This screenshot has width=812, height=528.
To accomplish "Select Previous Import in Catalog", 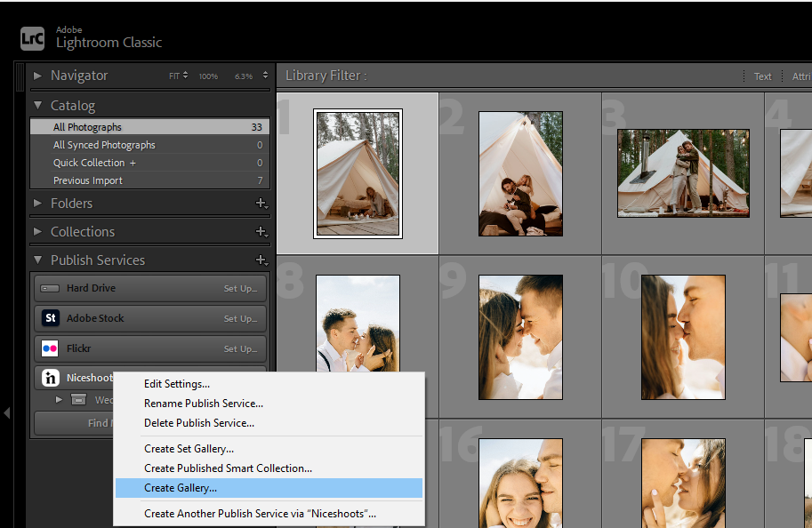I will point(150,180).
